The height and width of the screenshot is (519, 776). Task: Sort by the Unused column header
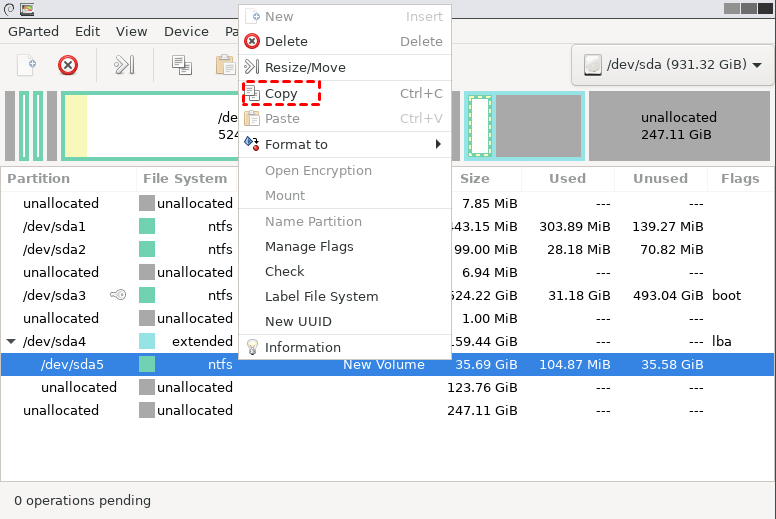[659, 178]
